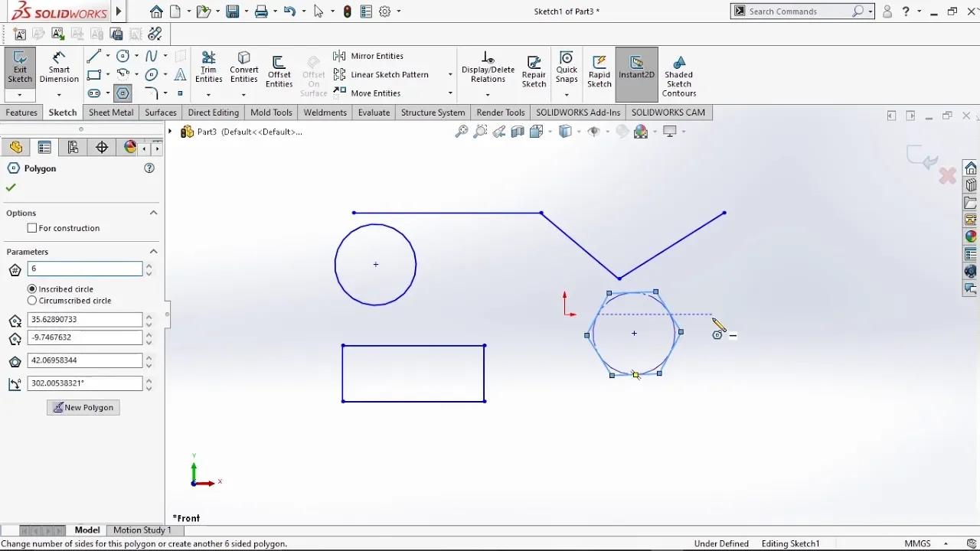
Task: Click the number of sides input field
Action: 84,269
